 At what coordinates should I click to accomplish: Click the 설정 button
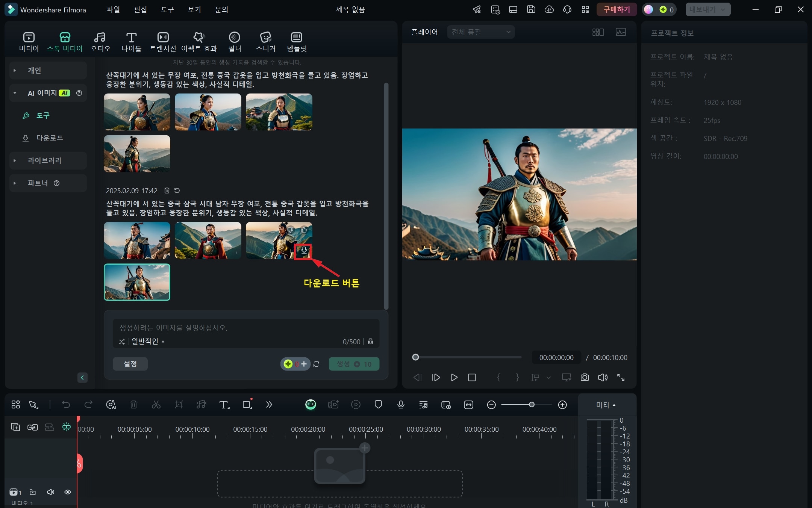pyautogui.click(x=130, y=364)
